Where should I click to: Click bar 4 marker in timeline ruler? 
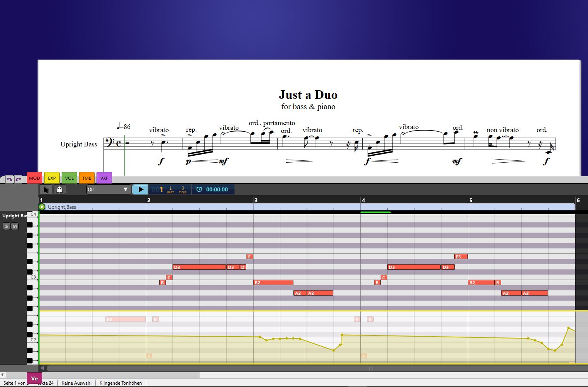click(x=363, y=200)
